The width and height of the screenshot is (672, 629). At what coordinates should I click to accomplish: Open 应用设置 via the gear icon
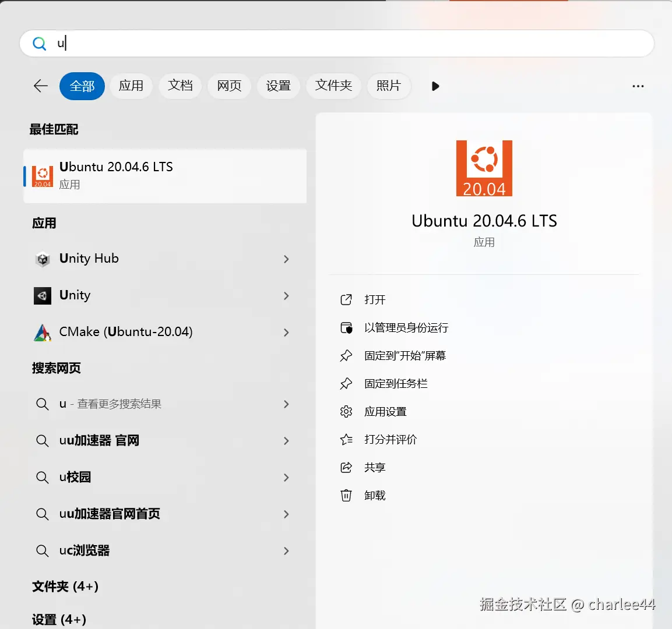pyautogui.click(x=347, y=411)
